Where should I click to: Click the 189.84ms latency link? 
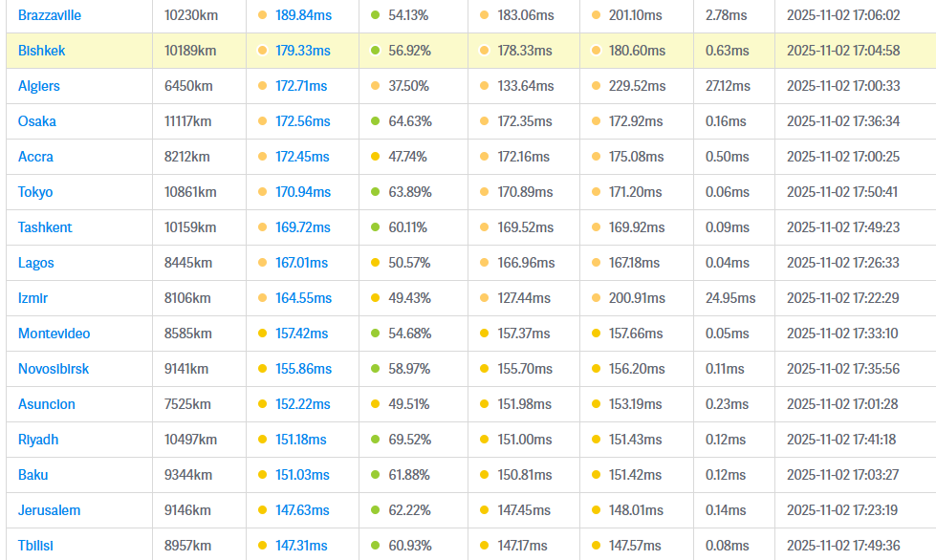coord(303,15)
